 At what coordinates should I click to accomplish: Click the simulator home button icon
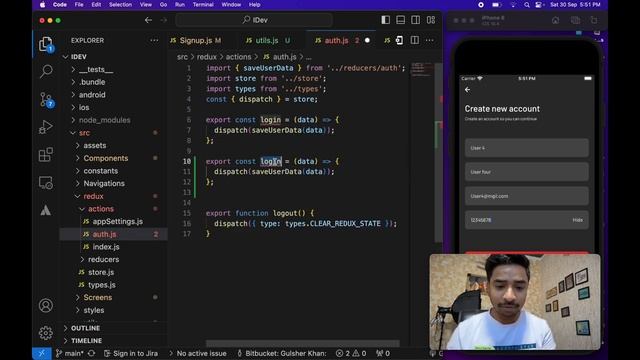pos(556,20)
